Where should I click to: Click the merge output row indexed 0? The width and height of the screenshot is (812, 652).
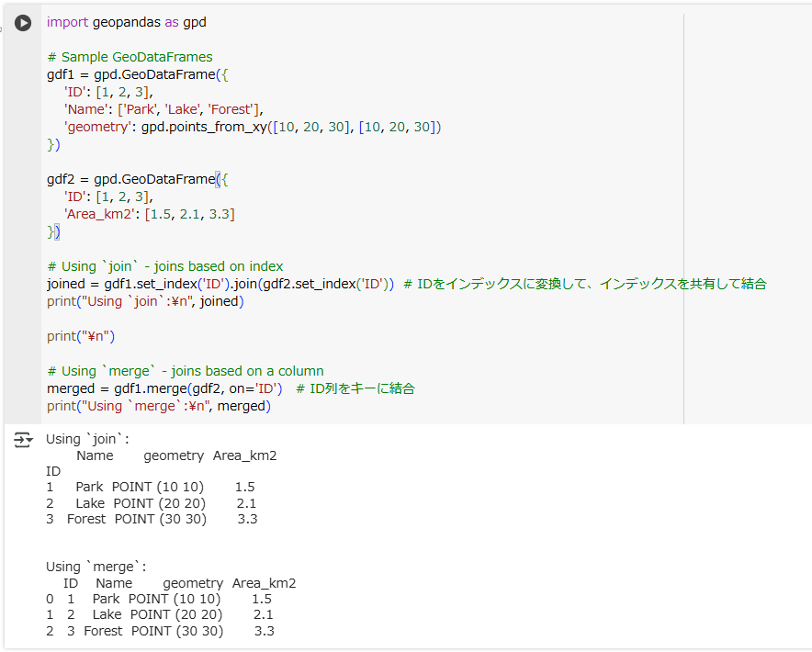tap(159, 599)
